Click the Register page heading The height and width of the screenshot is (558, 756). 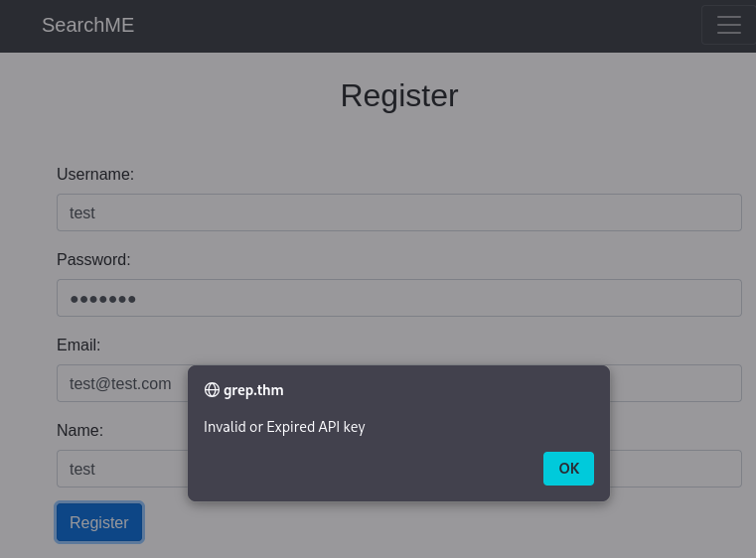[x=398, y=95]
